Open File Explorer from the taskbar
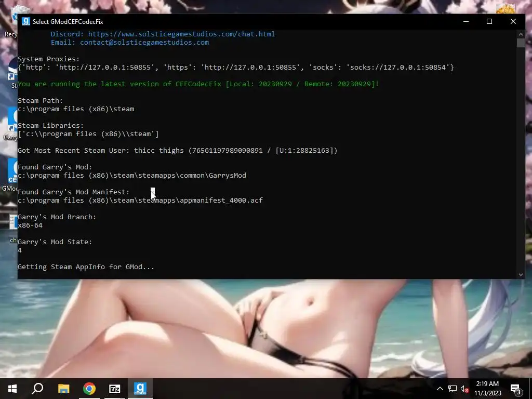The image size is (532, 399). click(63, 389)
